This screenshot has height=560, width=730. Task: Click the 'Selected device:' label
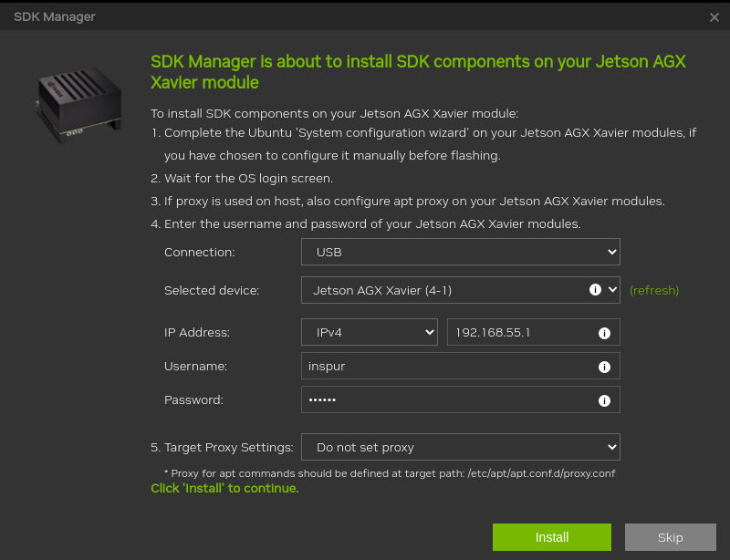[212, 290]
